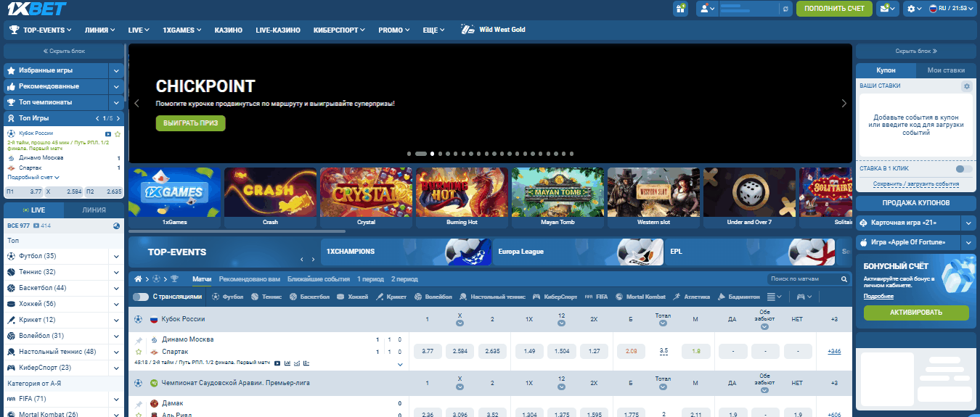Viewport: 980px width, 417px height.
Task: Open +346 more markets link
Action: (834, 351)
